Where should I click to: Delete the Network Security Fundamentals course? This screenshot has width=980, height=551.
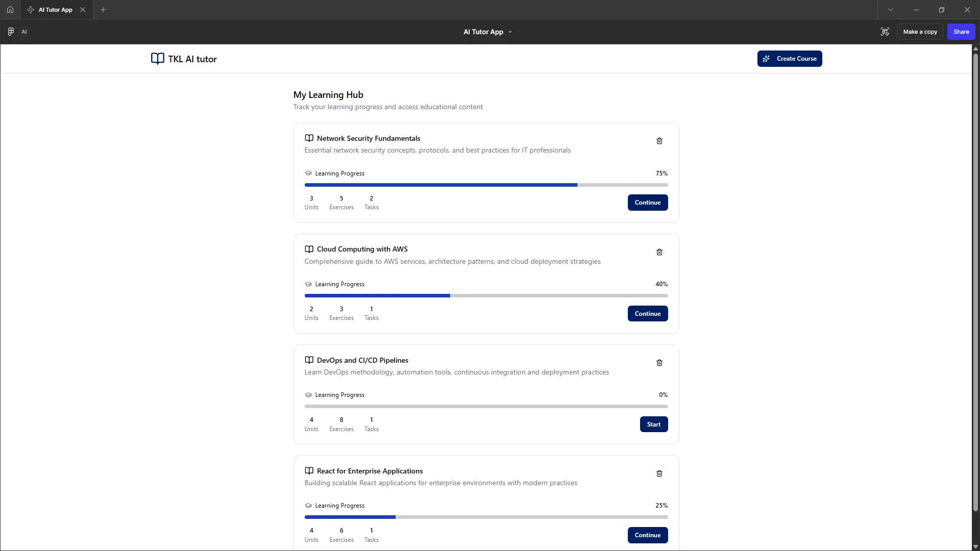[x=659, y=141]
